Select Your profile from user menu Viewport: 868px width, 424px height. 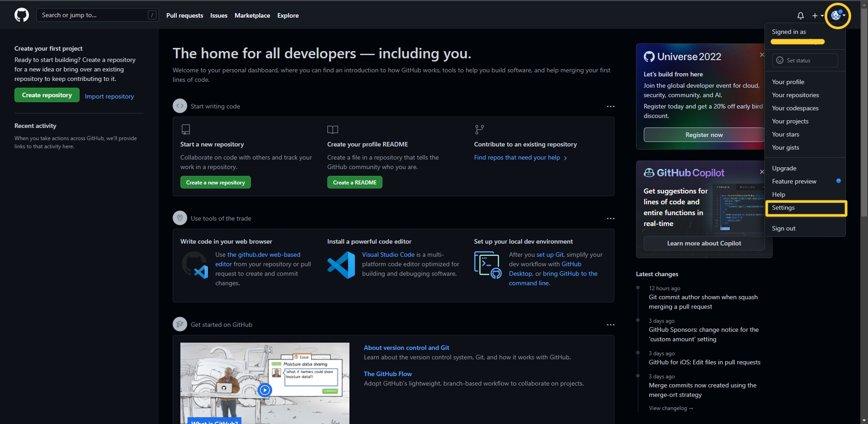pyautogui.click(x=805, y=82)
